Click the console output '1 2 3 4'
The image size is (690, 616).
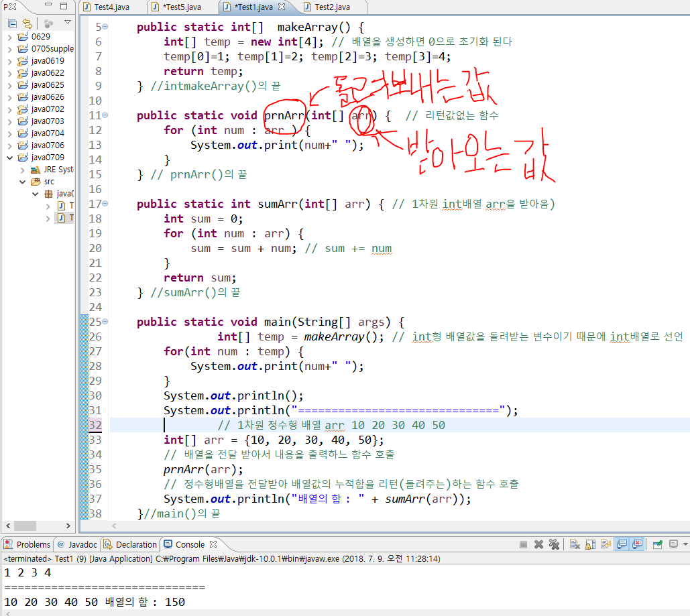click(27, 573)
